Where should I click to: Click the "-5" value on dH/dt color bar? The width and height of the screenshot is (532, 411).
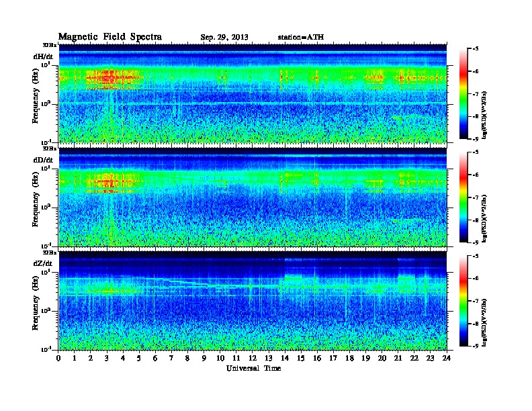(475, 49)
